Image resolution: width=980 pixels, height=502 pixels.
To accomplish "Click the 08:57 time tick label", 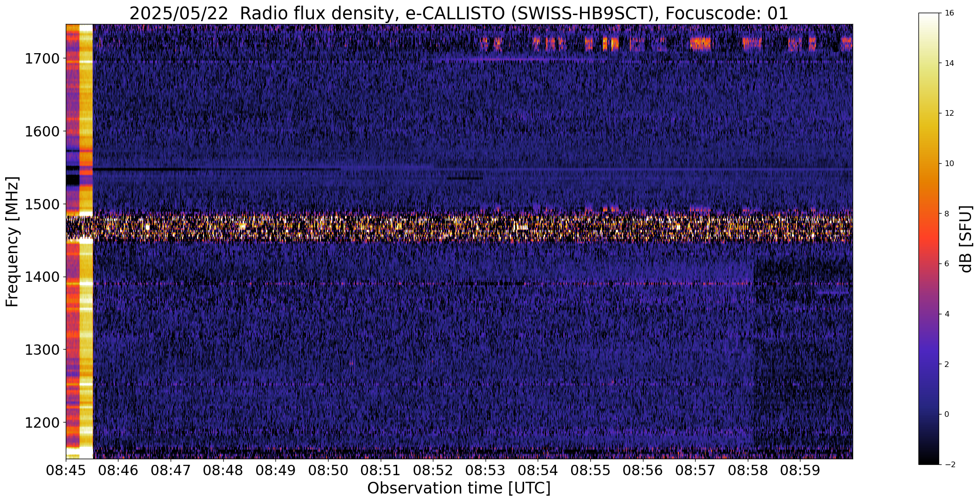I will click(x=696, y=470).
